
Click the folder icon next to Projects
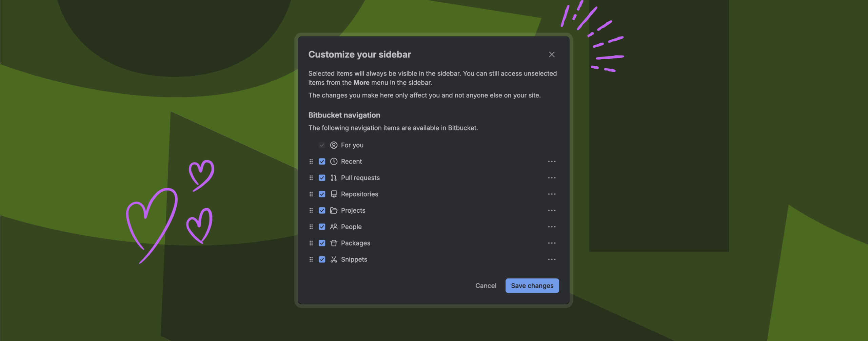333,210
